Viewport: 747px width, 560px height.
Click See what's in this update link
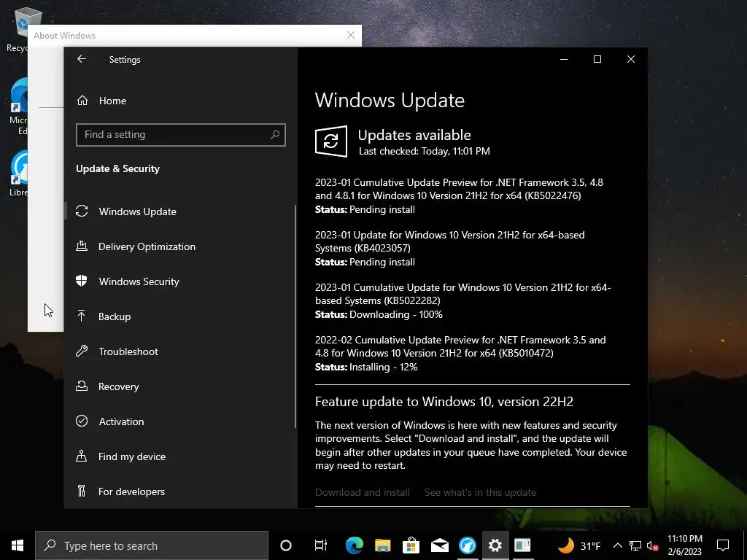click(x=480, y=492)
